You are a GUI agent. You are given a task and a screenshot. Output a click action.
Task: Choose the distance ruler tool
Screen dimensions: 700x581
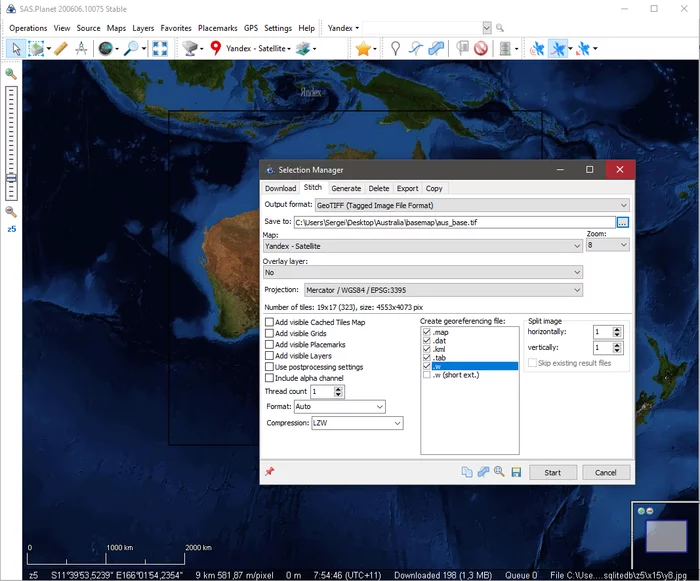(x=61, y=48)
